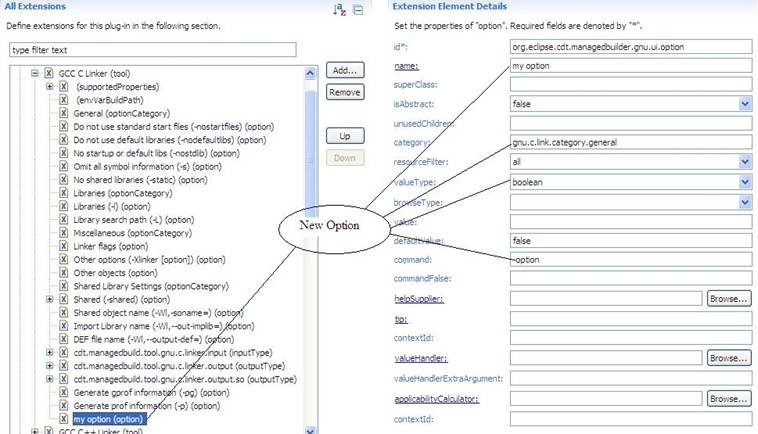The image size is (758, 434).
Task: Click the Down button
Action: point(345,158)
